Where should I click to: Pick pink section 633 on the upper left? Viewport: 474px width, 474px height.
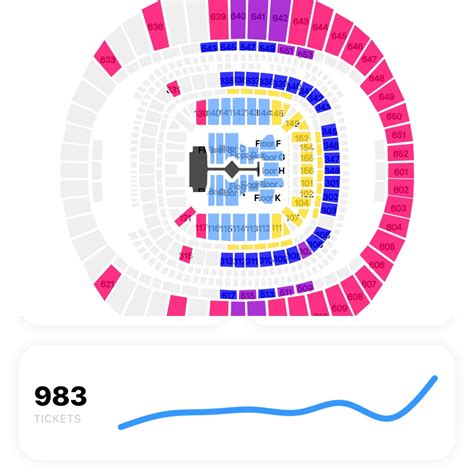click(108, 59)
